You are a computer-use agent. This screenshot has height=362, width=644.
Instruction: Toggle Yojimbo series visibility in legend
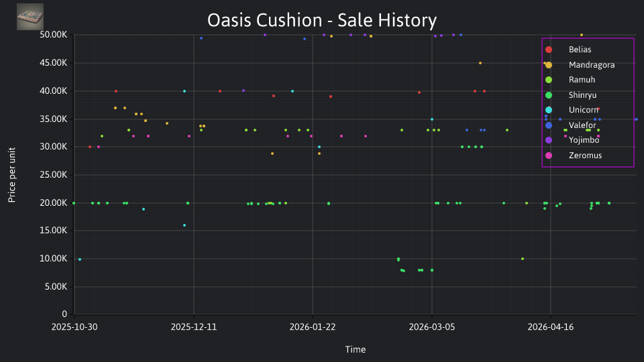pyautogui.click(x=572, y=140)
